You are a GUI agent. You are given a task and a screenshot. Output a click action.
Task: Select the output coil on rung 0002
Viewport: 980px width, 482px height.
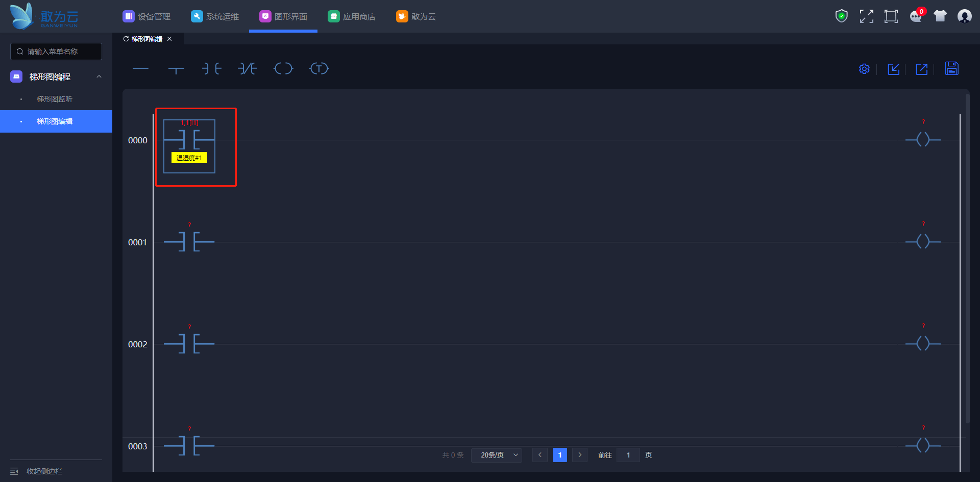(x=923, y=343)
